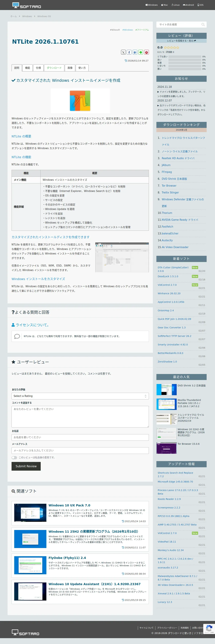This screenshot has width=215, height=644.
Task: Open the #フリーミアム tag
Action: (x=142, y=30)
